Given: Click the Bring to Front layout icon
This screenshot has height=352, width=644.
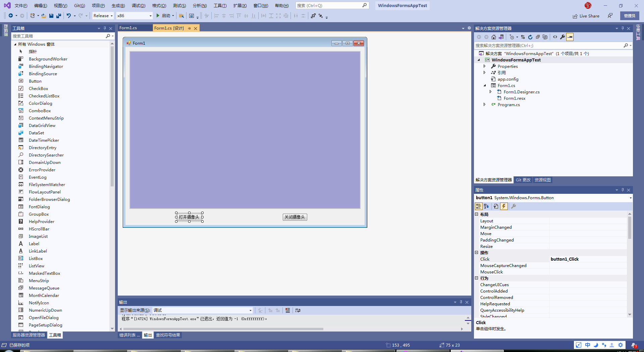Looking at the screenshot, I should (313, 16).
